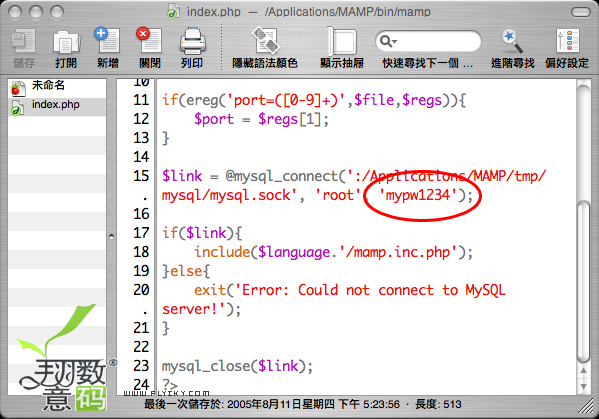The image size is (599, 419).
Task: Click the sidebar divider collapse handle
Action: (111, 236)
